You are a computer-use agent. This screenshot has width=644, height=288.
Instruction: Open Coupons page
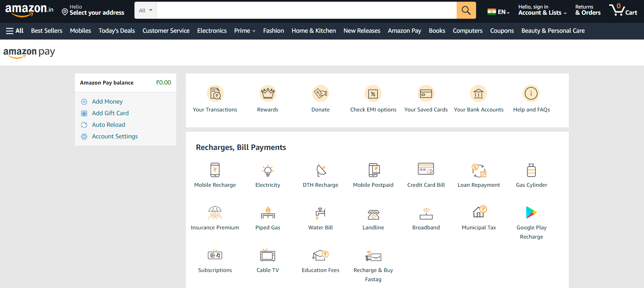(502, 31)
